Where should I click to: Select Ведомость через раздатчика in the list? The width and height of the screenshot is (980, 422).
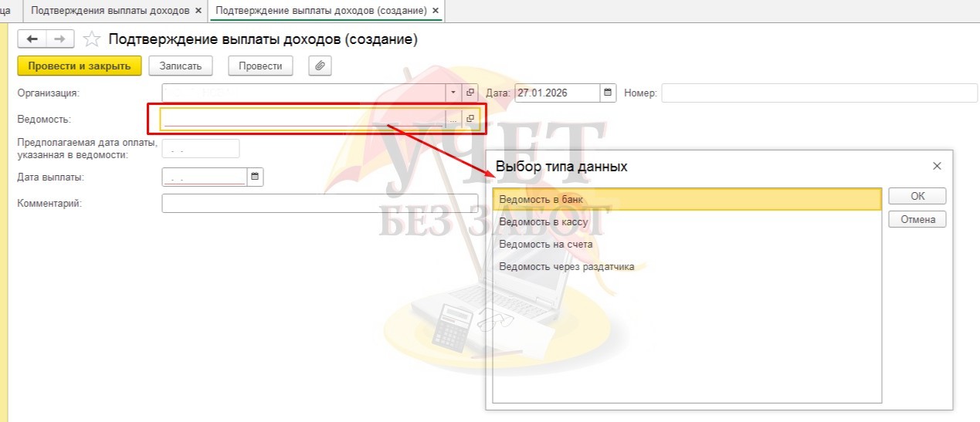tap(687, 267)
